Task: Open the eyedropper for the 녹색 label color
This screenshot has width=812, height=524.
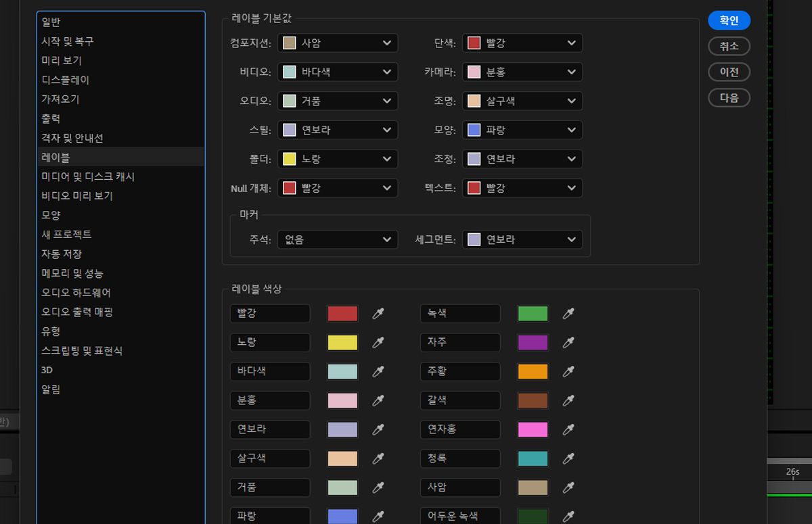Action: pos(568,313)
